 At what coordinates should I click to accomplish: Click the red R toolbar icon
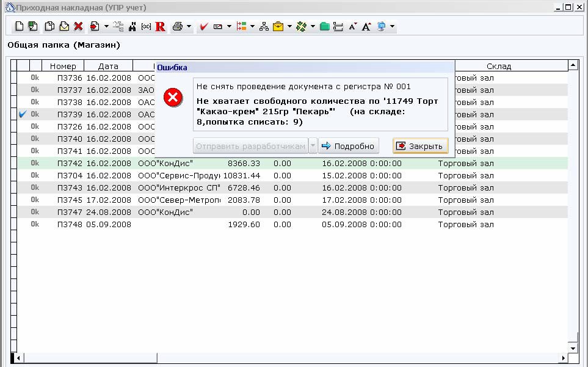click(x=160, y=26)
